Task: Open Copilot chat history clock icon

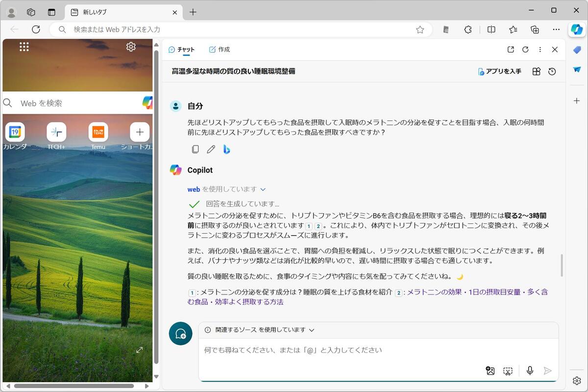Action: coord(552,72)
